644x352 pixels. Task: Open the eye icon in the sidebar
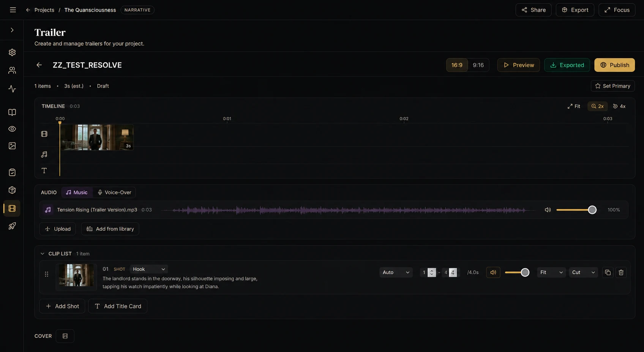[12, 129]
